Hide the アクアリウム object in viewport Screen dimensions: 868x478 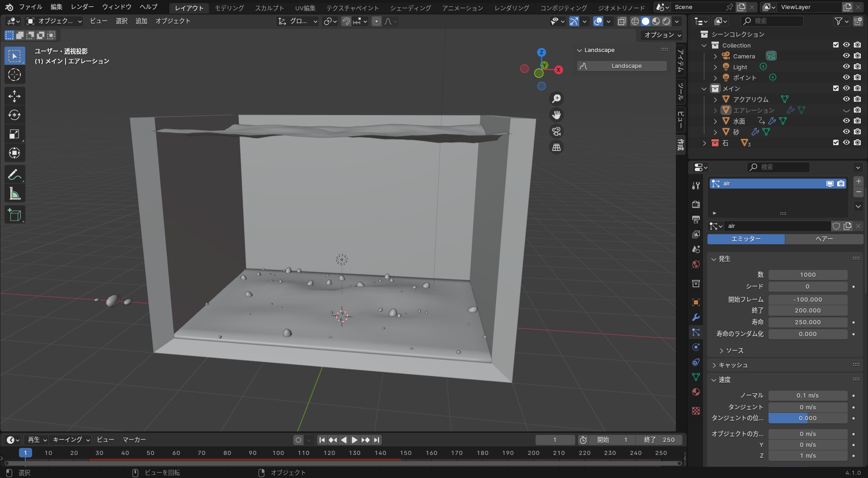846,99
